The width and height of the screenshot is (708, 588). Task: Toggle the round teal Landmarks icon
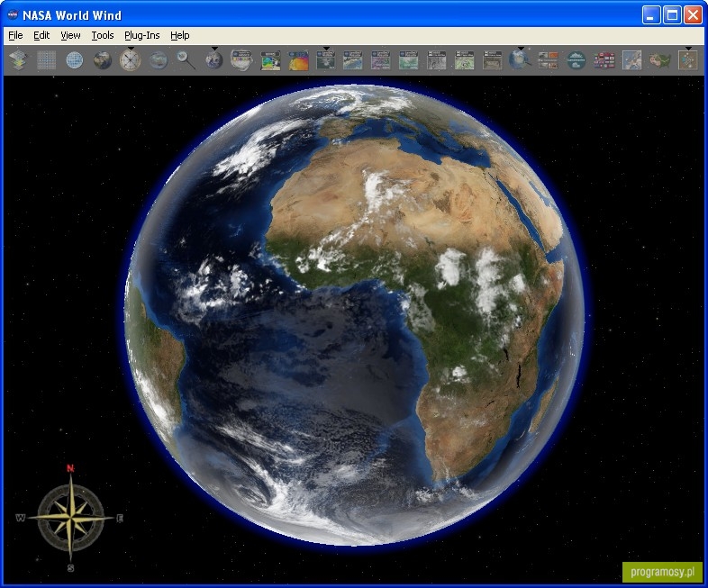click(576, 60)
